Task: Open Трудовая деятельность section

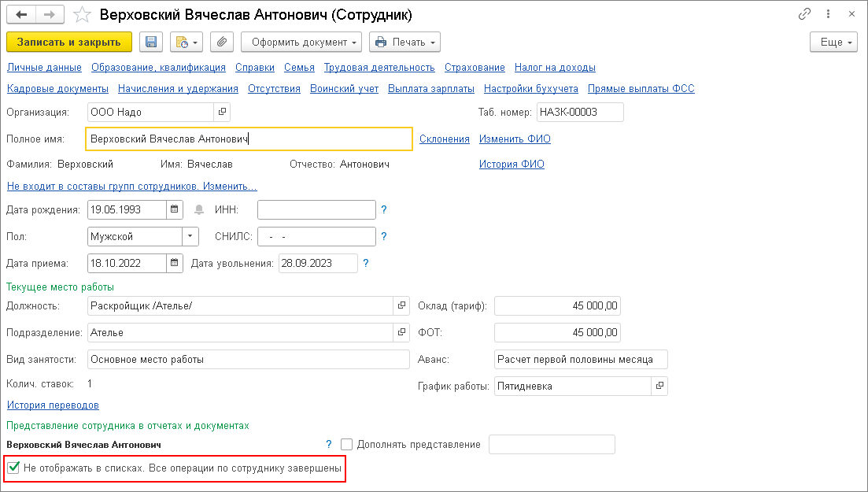Action: [x=379, y=68]
